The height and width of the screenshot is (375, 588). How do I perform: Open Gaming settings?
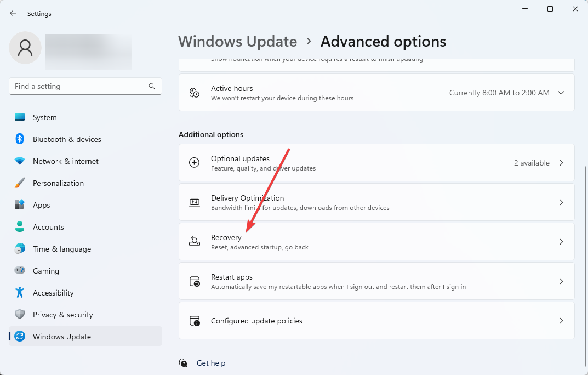click(x=85, y=271)
